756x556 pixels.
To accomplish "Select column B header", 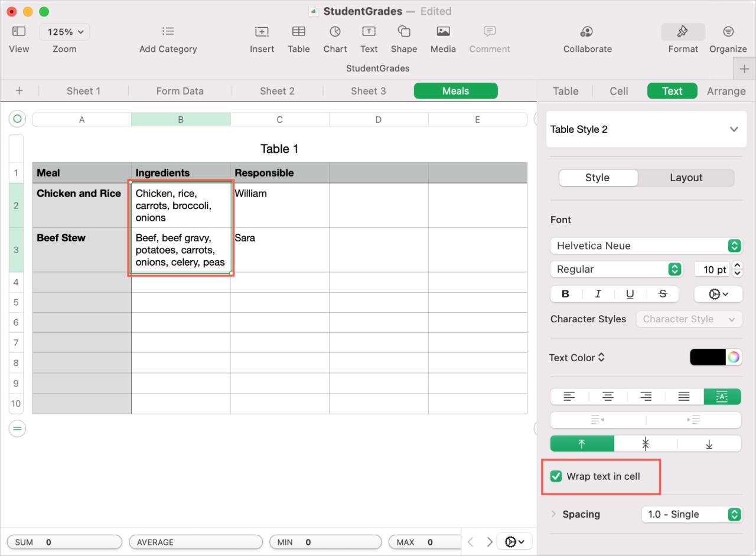I will coord(181,119).
